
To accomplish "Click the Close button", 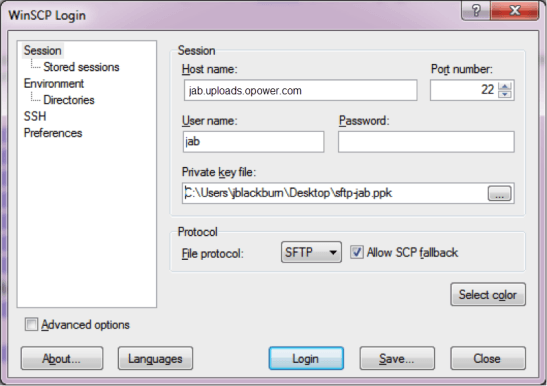I will [488, 358].
